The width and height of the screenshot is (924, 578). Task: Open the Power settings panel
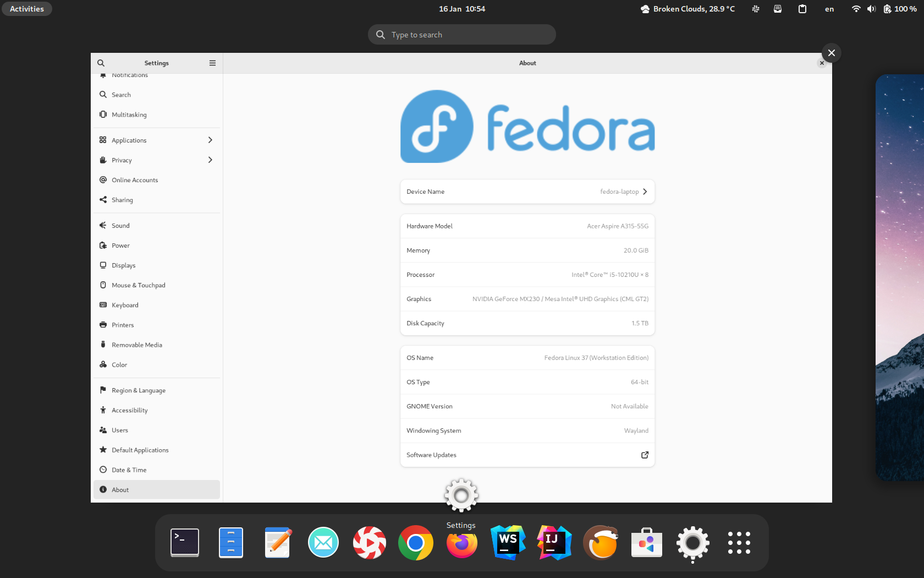coord(157,246)
